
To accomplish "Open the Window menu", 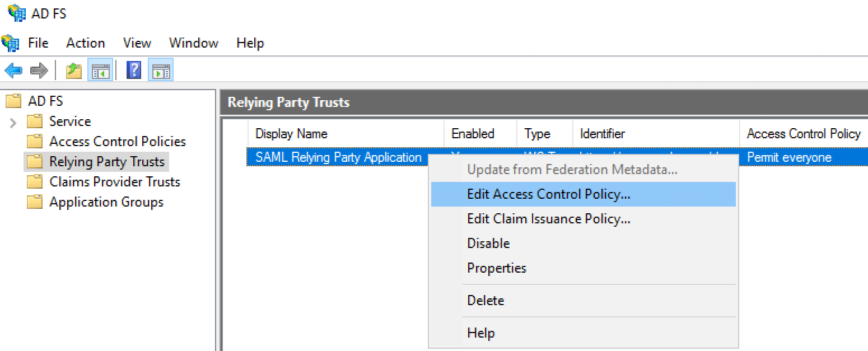I will coord(193,43).
